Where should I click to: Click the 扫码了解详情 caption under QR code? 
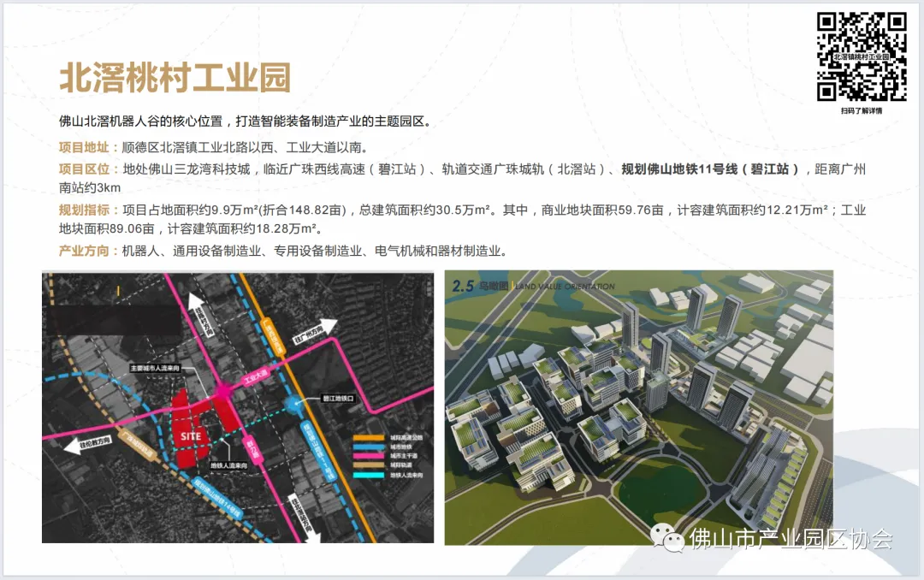click(861, 110)
